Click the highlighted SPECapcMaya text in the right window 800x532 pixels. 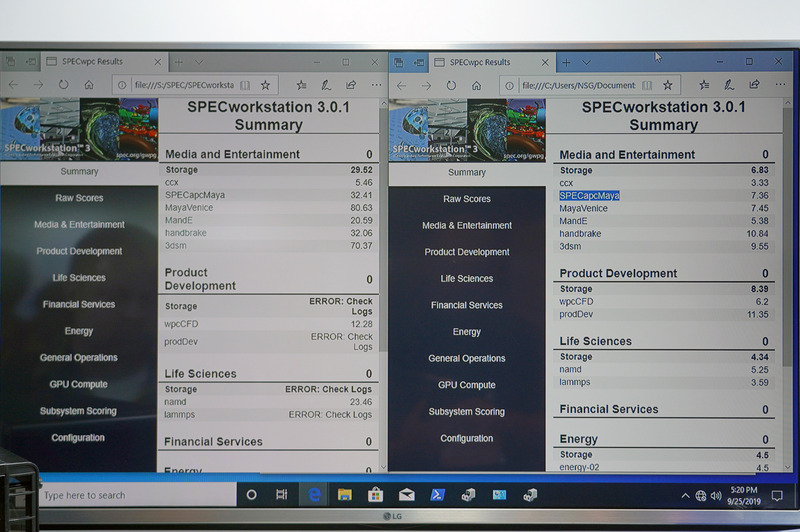tap(589, 195)
